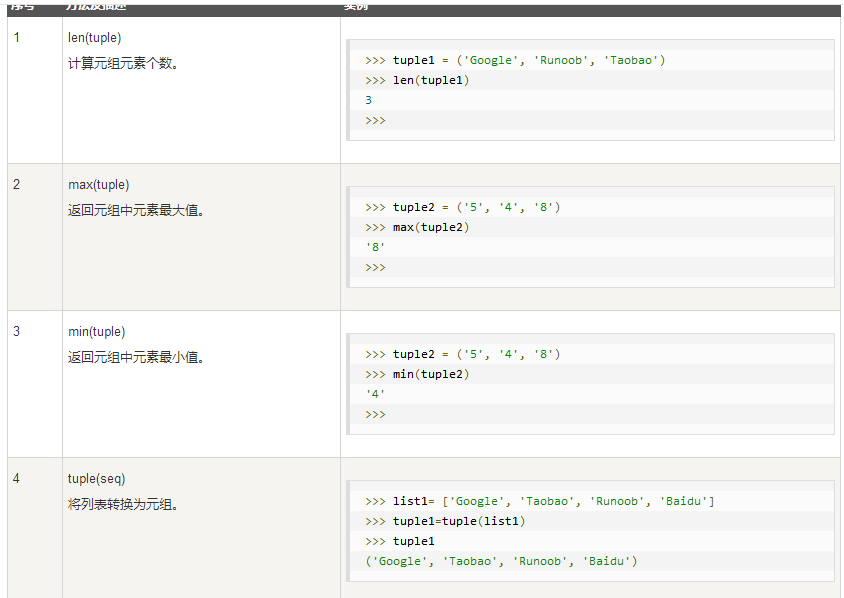Click row number 3 cell
844x598 pixels.
pyautogui.click(x=17, y=332)
